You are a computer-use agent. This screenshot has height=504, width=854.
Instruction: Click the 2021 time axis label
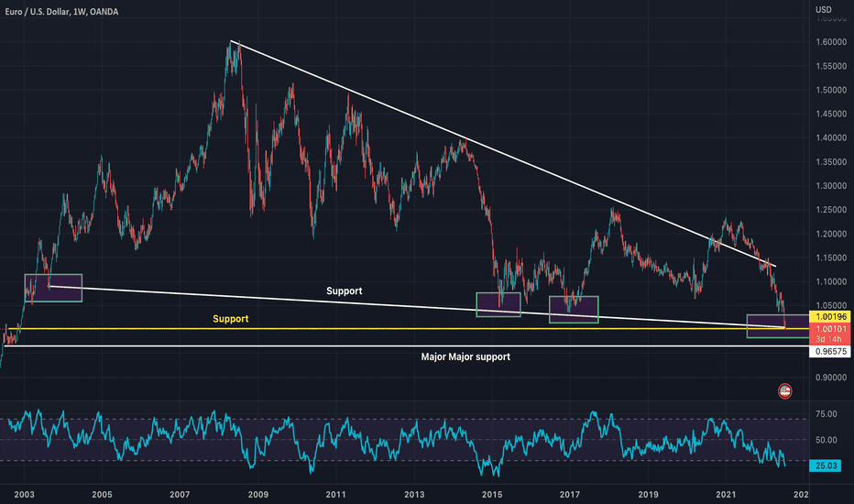click(726, 495)
